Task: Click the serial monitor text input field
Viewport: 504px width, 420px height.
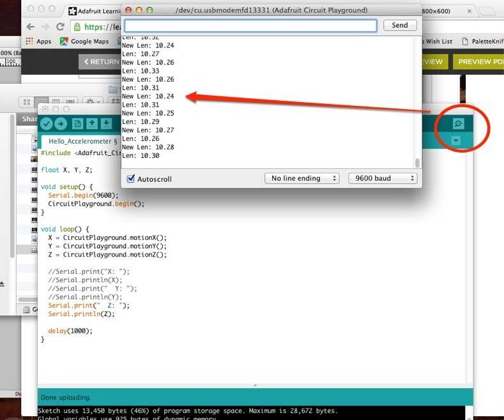Action: click(x=250, y=25)
